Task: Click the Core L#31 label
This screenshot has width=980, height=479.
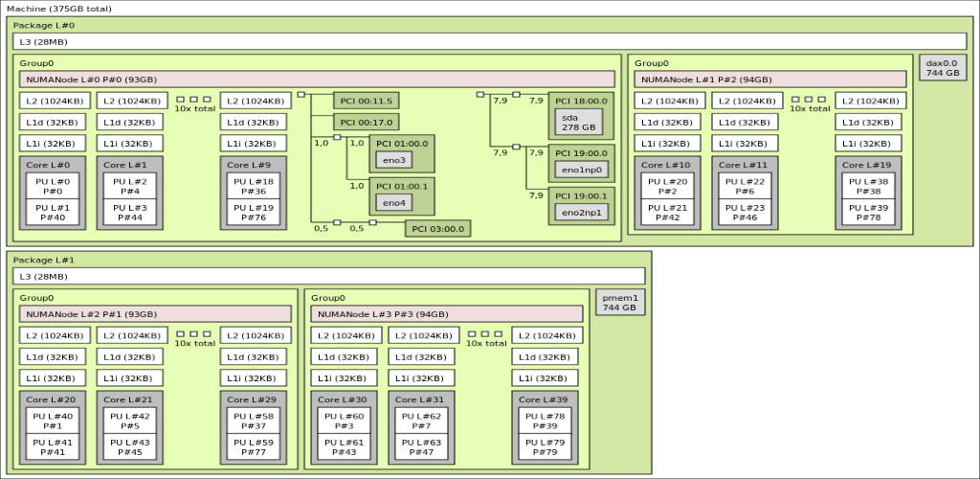Action: [421, 399]
